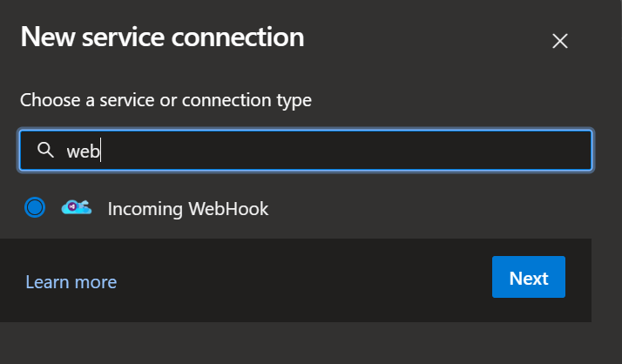
Task: Open the Learn more link
Action: coord(71,282)
